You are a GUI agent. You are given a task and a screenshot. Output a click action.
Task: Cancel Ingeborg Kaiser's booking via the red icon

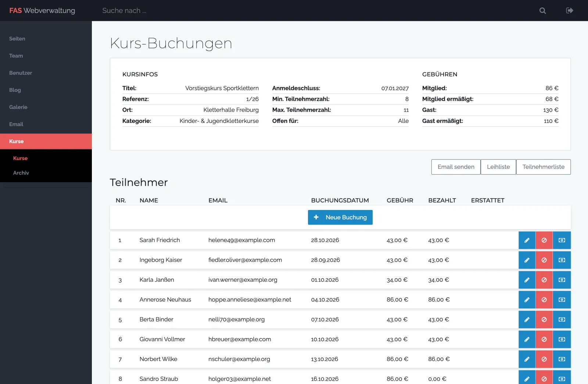click(544, 260)
